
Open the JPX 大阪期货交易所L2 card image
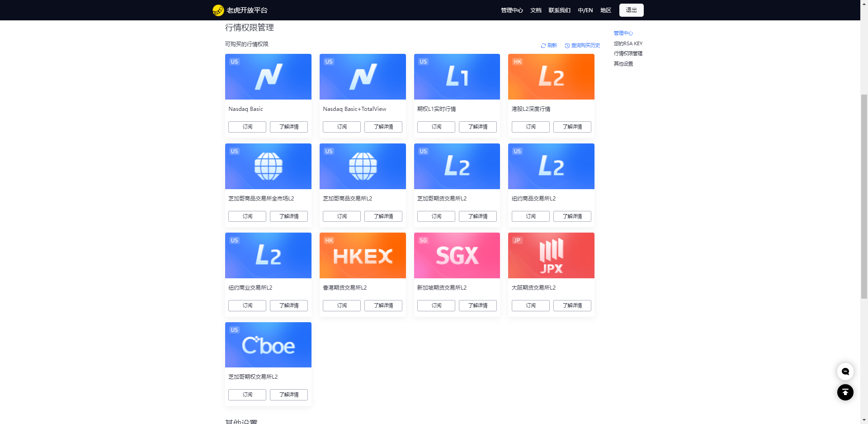551,255
